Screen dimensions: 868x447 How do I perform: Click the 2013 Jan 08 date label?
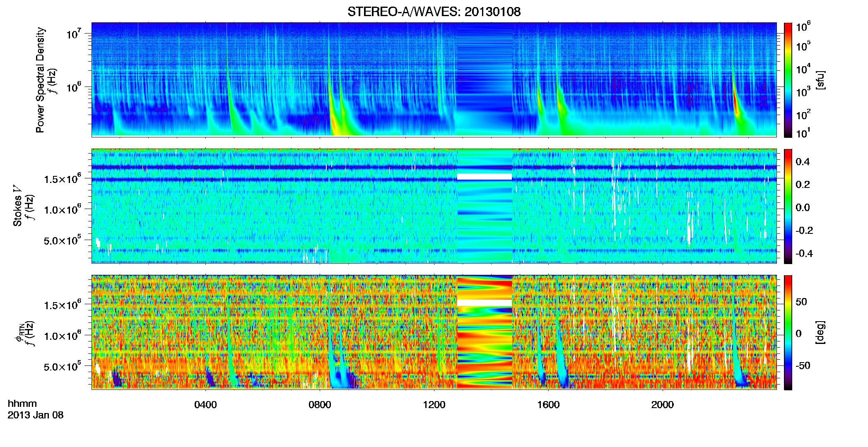(36, 415)
